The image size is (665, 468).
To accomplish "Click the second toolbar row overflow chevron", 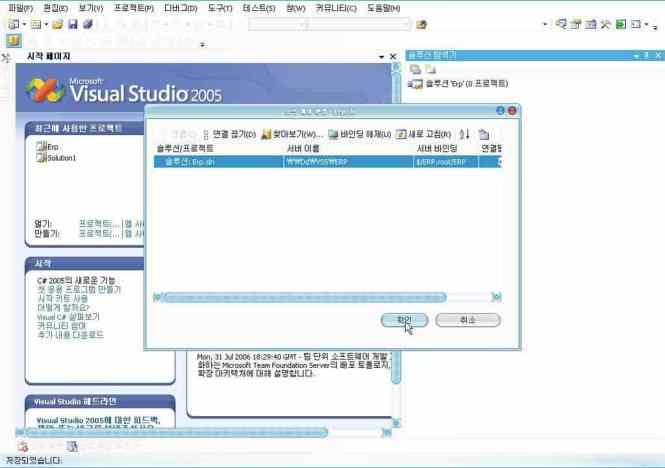I will (203, 44).
